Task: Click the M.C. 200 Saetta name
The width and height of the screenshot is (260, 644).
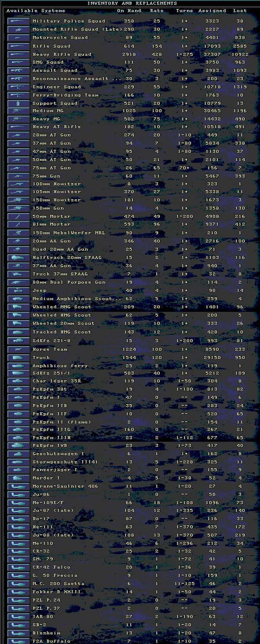Action: tap(58, 584)
